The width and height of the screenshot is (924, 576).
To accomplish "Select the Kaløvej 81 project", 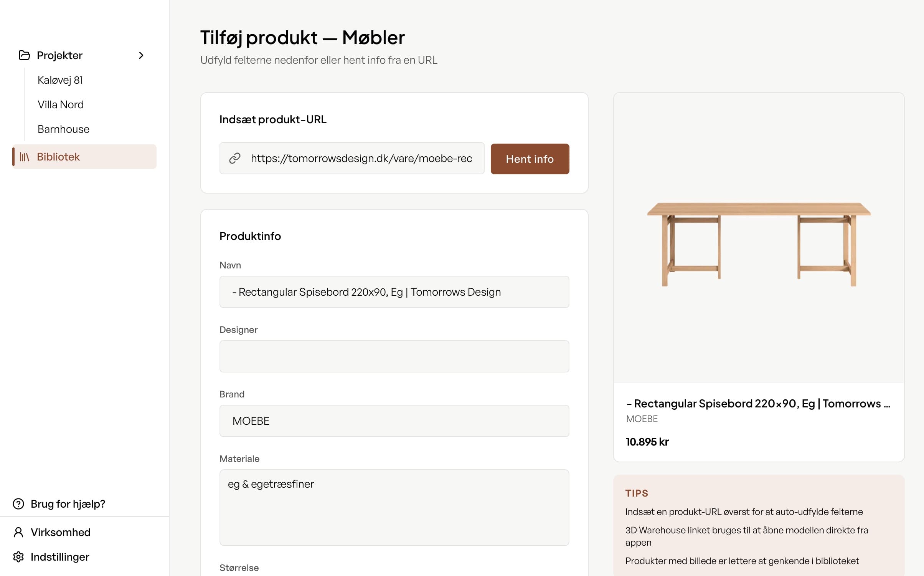I will point(60,80).
